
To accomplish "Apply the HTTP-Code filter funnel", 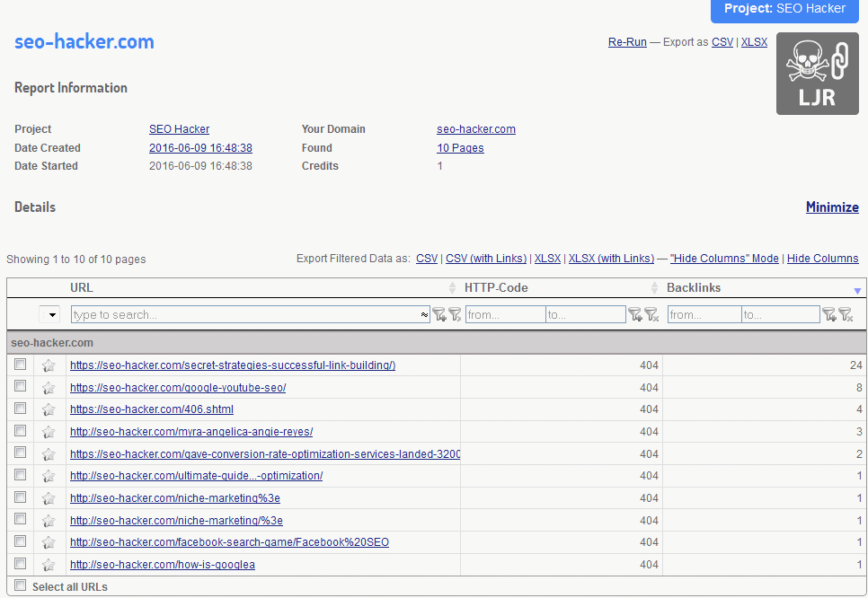I will click(x=636, y=314).
